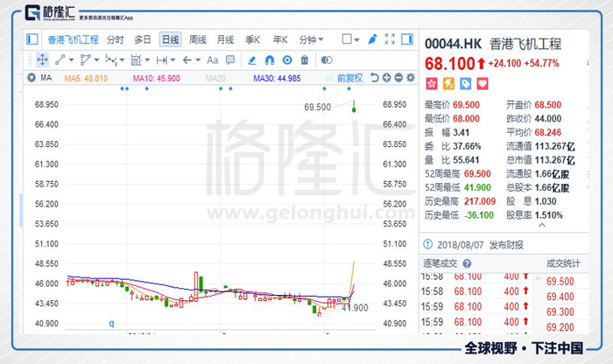Select the polyline shape tool
The height and width of the screenshot is (364, 613).
pos(85,59)
